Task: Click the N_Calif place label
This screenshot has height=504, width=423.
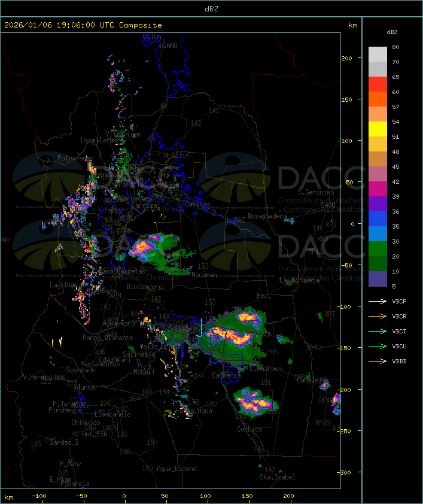Action: (176, 155)
